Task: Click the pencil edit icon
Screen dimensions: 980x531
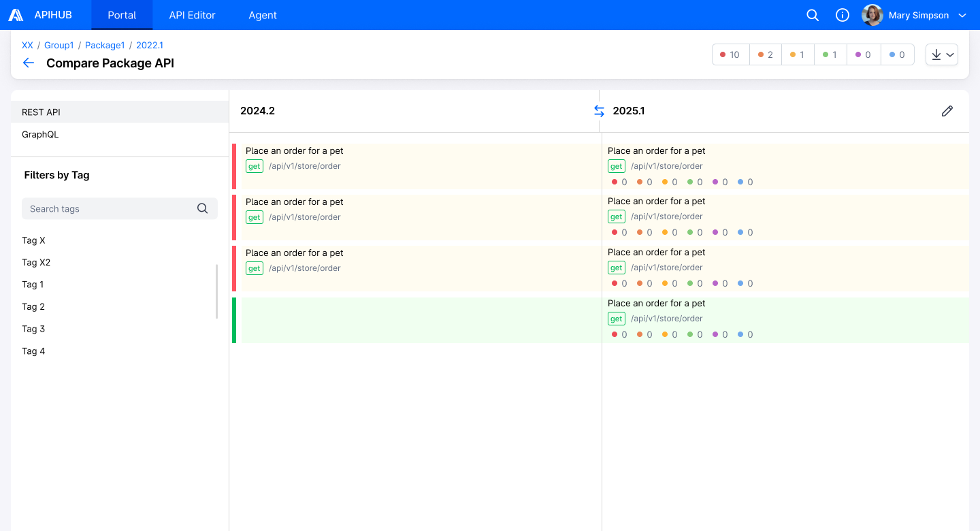Action: click(947, 111)
